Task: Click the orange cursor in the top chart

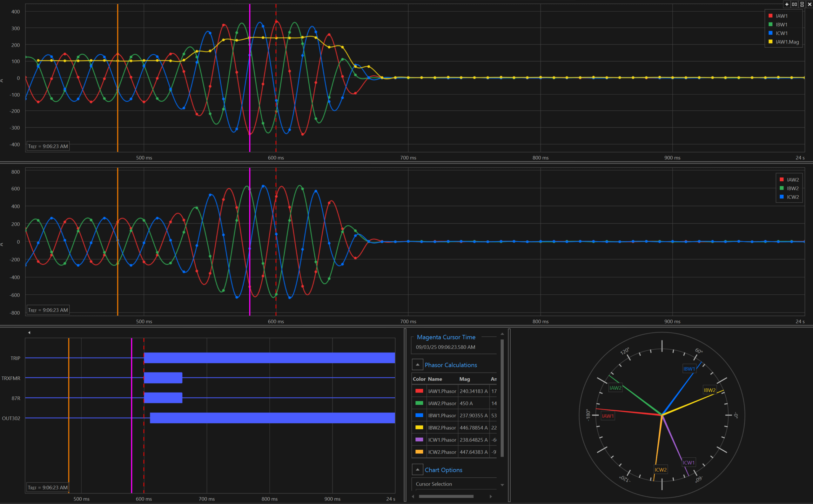Action: (x=118, y=78)
